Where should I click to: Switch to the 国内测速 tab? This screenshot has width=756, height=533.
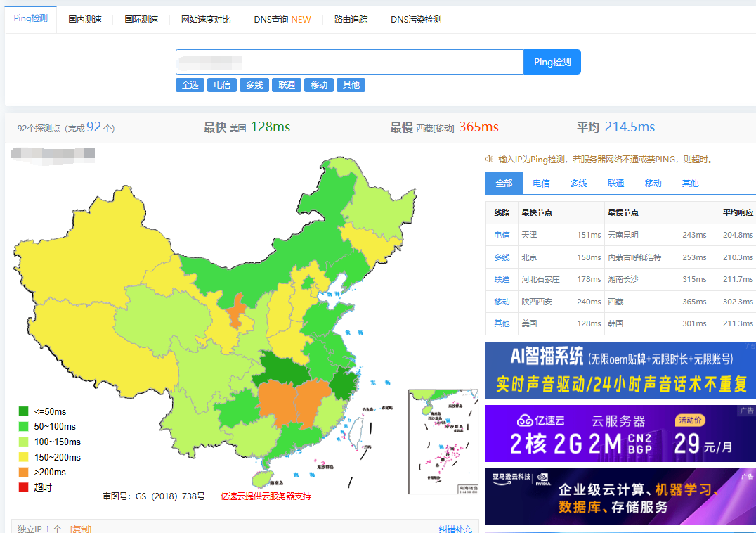85,20
